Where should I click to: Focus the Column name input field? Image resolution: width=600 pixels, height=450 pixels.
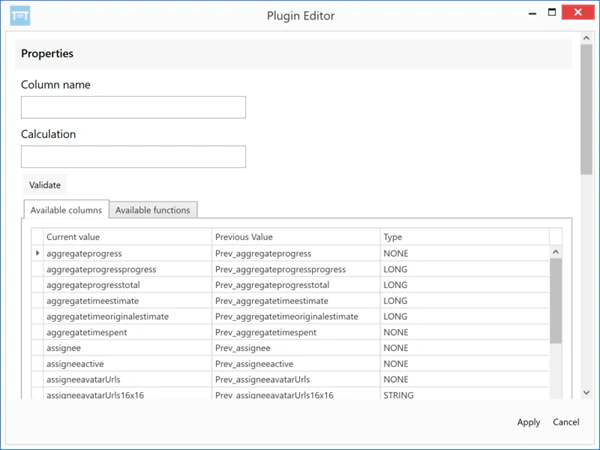(x=133, y=107)
